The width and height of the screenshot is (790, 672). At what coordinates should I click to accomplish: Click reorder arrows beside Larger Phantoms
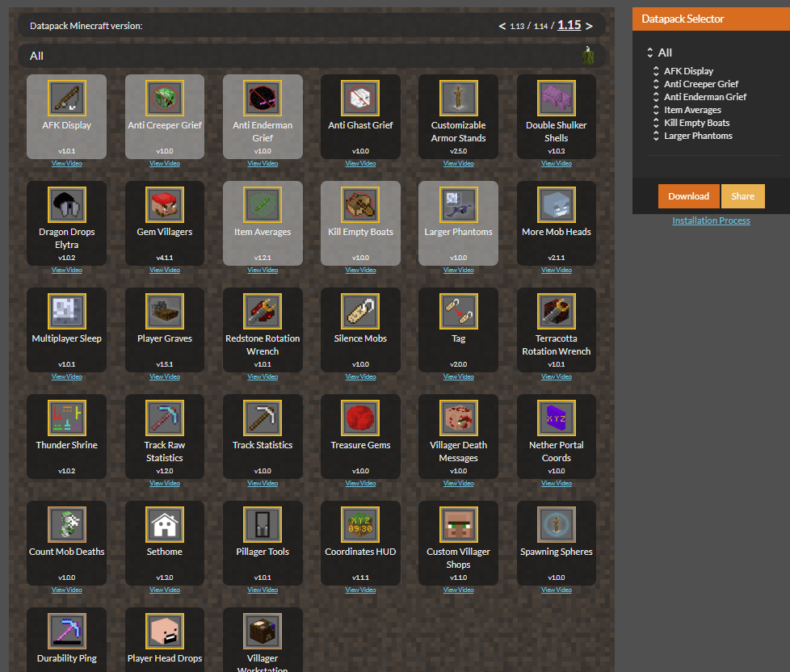pos(656,136)
